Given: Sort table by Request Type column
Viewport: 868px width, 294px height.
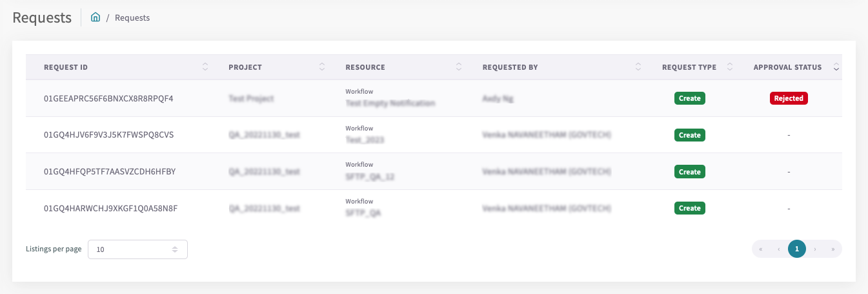Looking at the screenshot, I should (730, 67).
